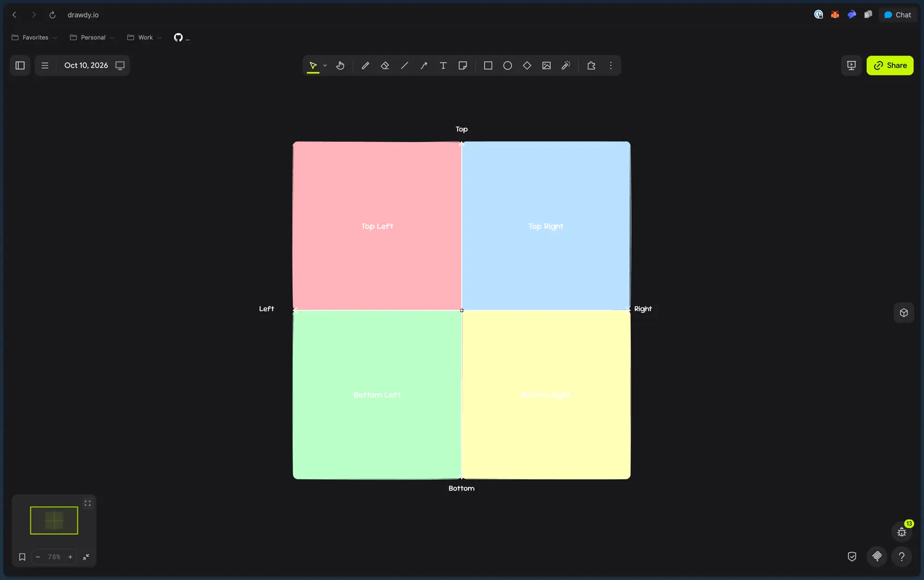This screenshot has height=580, width=924.
Task: Go back in browser history
Action: click(14, 15)
